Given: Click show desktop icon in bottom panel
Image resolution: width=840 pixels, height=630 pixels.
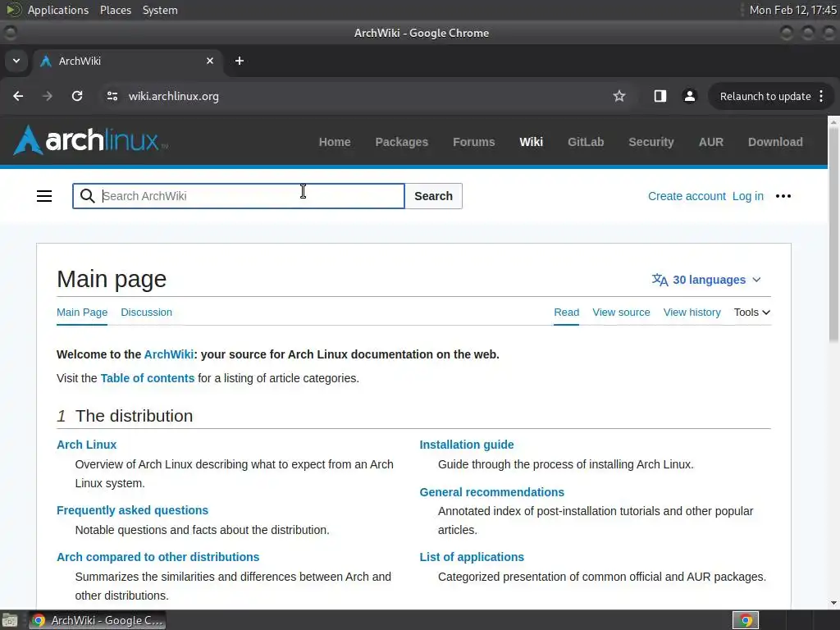Looking at the screenshot, I should (x=10, y=620).
